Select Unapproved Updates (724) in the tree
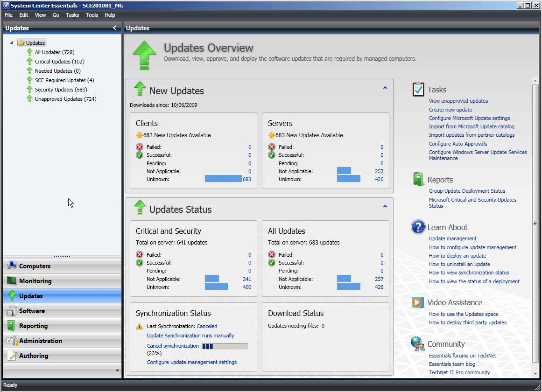The height and width of the screenshot is (392, 542). click(x=66, y=99)
